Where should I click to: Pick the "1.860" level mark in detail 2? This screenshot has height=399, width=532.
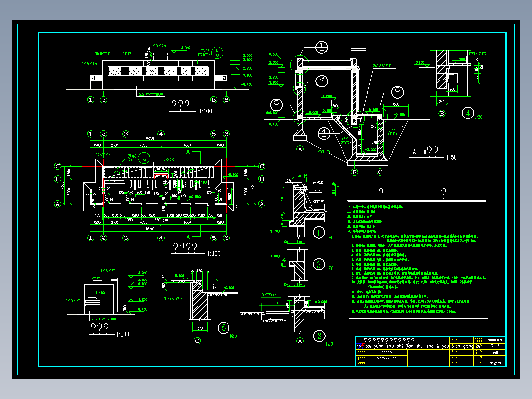tap(275, 256)
